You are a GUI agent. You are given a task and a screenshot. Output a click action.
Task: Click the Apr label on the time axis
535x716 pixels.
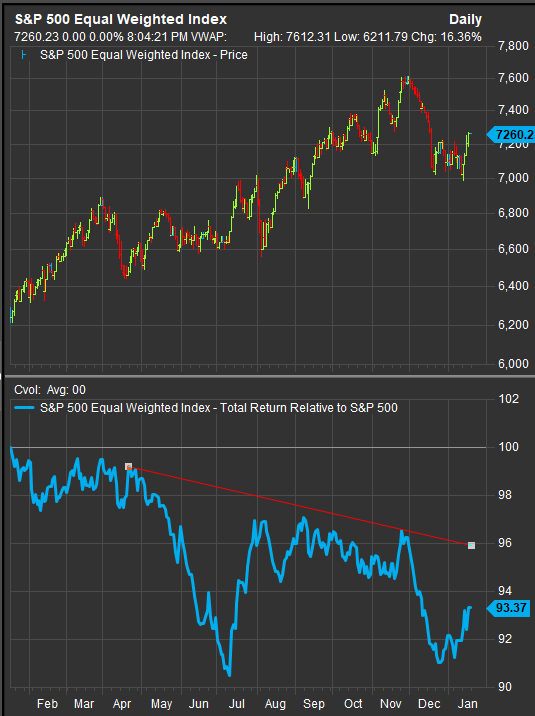coord(122,704)
